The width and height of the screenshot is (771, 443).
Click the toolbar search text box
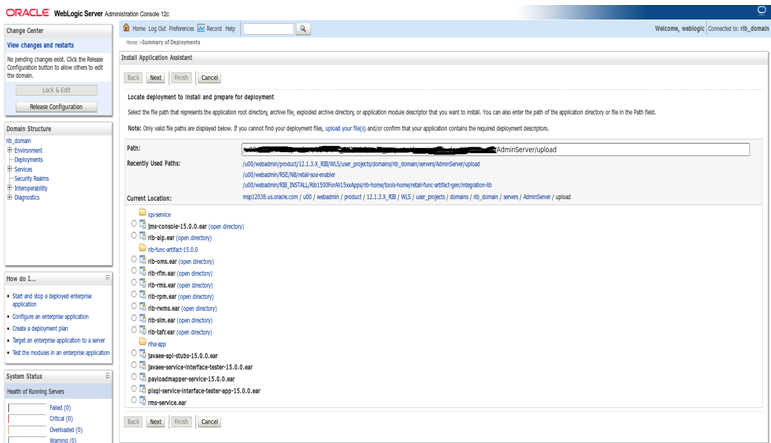[x=268, y=29]
